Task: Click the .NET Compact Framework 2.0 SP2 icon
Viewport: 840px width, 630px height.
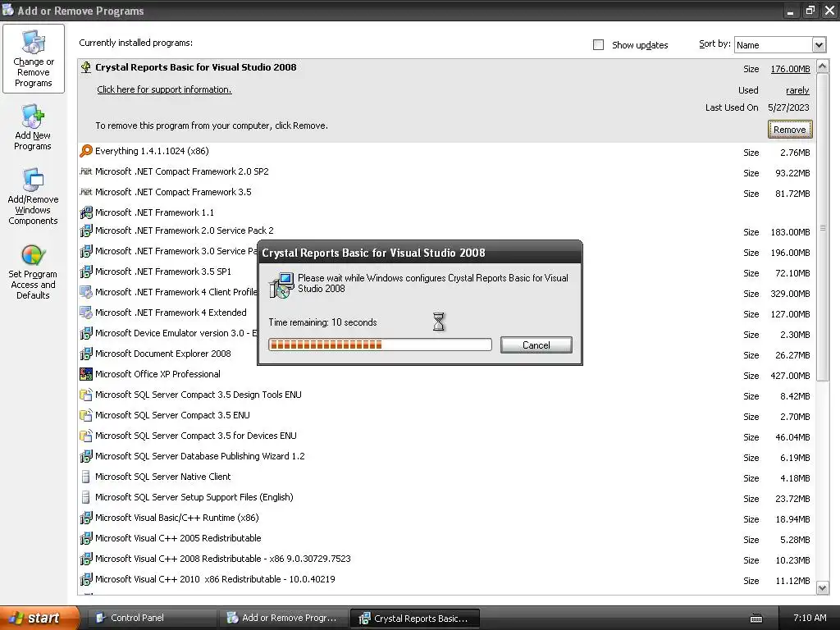Action: (x=85, y=171)
